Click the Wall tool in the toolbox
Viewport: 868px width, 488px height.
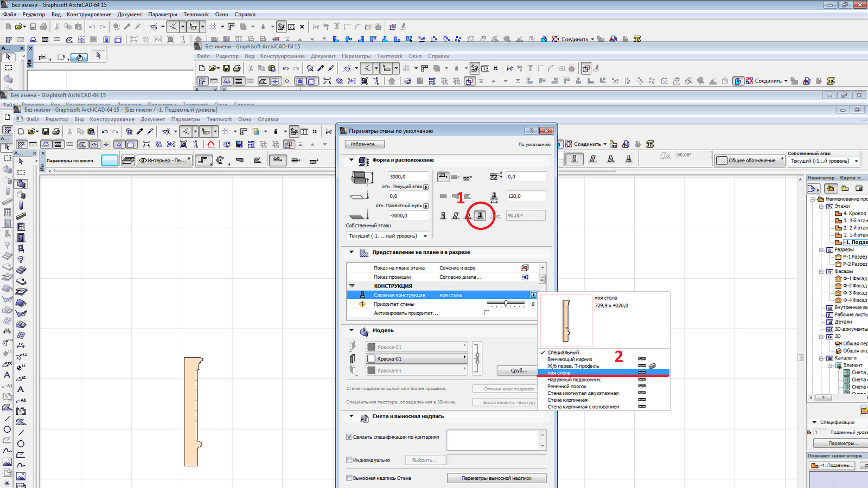21,184
